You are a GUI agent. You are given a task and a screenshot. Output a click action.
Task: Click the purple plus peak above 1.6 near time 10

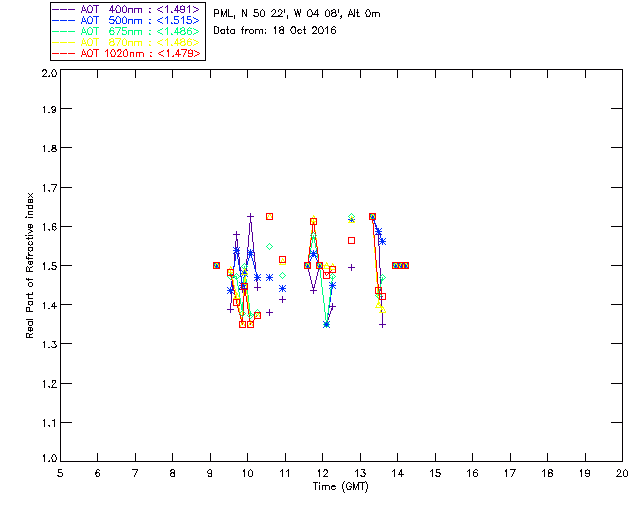(251, 216)
